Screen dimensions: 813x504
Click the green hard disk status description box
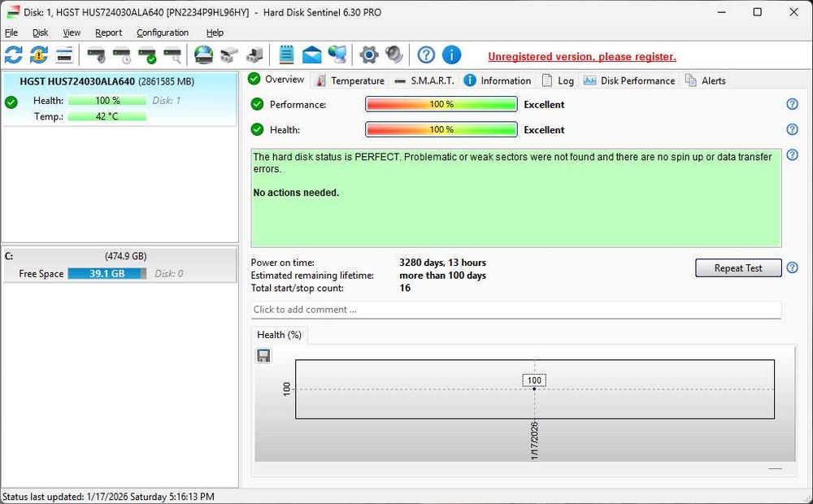coord(516,198)
